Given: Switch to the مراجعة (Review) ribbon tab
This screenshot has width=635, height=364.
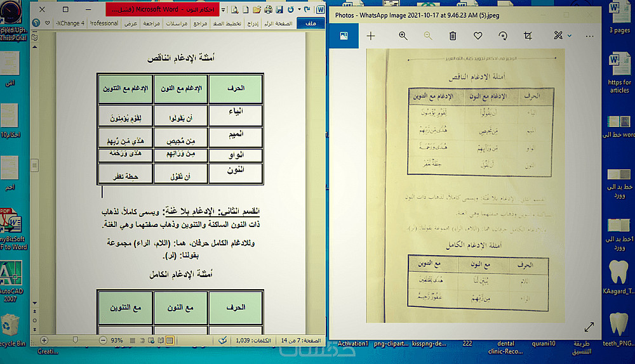Looking at the screenshot, I should pos(152,23).
